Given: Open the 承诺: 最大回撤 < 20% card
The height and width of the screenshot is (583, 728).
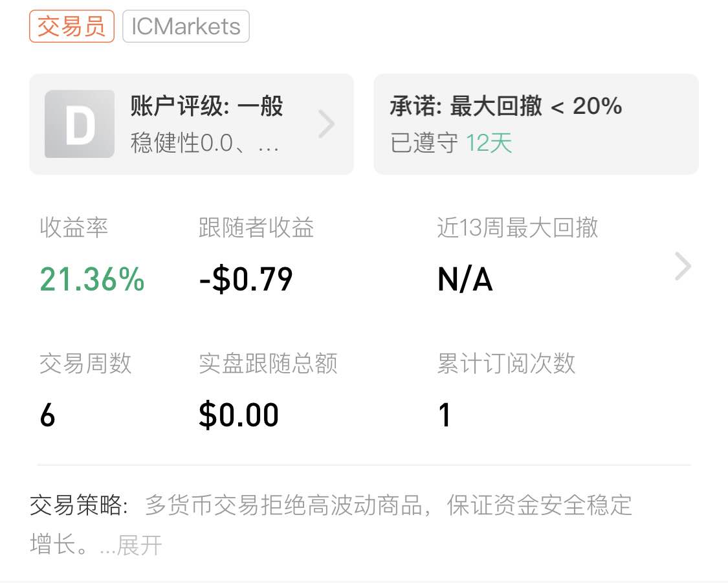Looking at the screenshot, I should click(x=536, y=124).
